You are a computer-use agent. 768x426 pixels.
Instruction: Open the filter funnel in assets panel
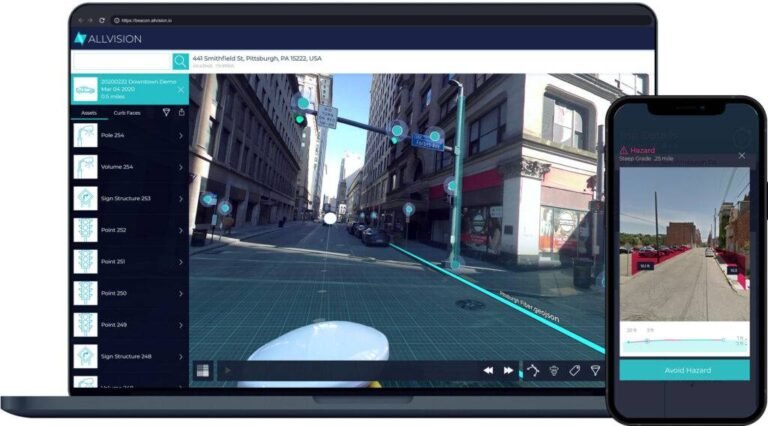coord(166,113)
